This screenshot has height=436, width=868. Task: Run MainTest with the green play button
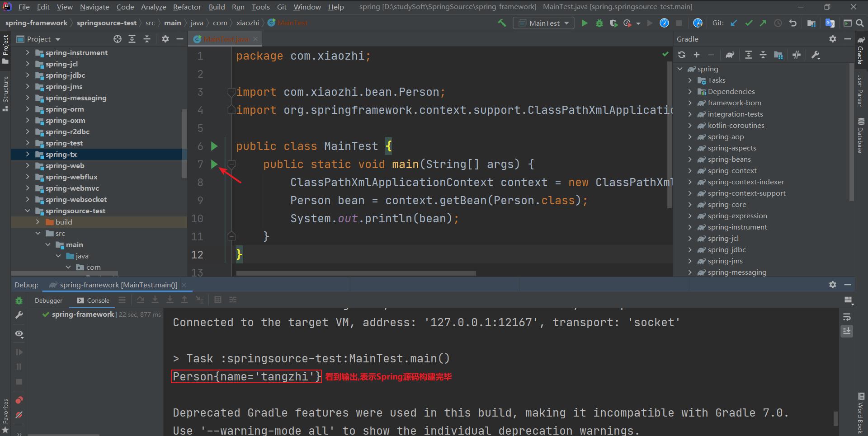pyautogui.click(x=585, y=23)
